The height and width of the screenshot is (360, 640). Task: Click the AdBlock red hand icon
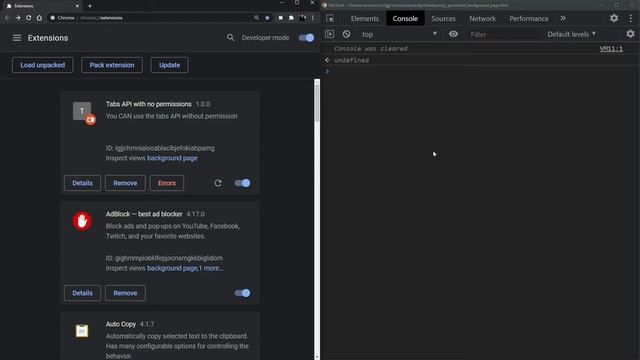82,221
